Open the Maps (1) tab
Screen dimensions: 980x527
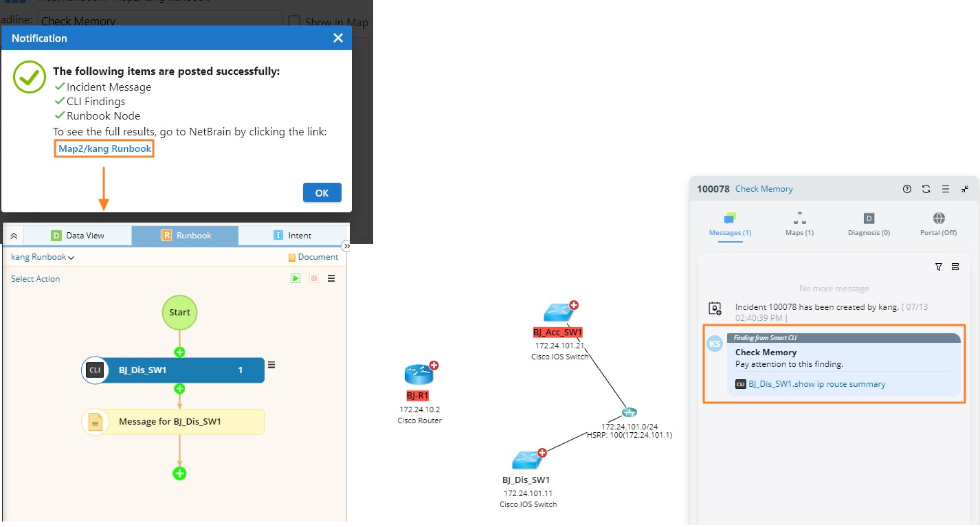click(799, 224)
